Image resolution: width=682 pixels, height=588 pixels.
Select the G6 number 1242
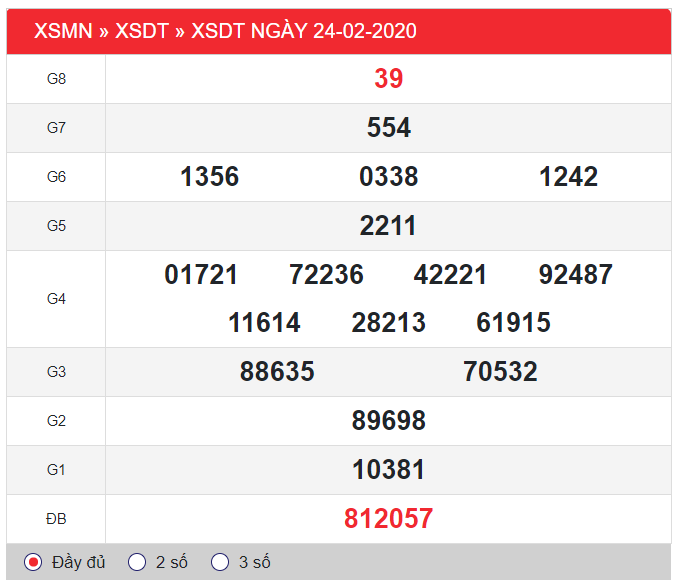click(568, 177)
